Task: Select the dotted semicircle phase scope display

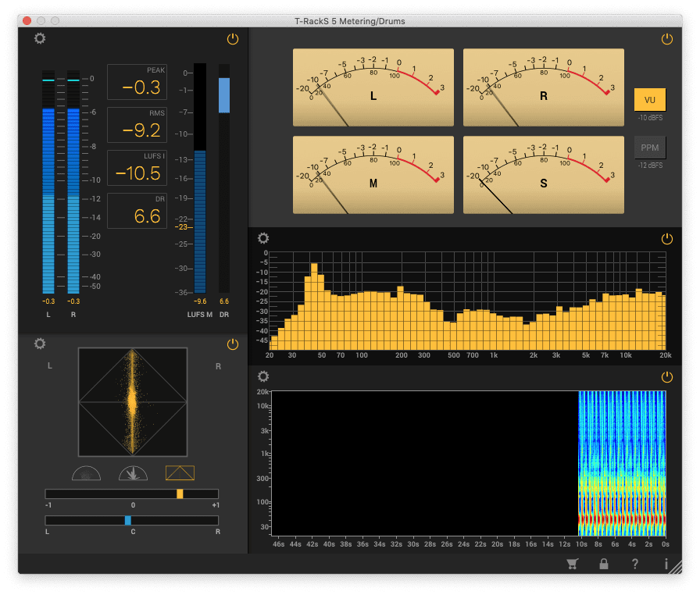Action: (87, 473)
